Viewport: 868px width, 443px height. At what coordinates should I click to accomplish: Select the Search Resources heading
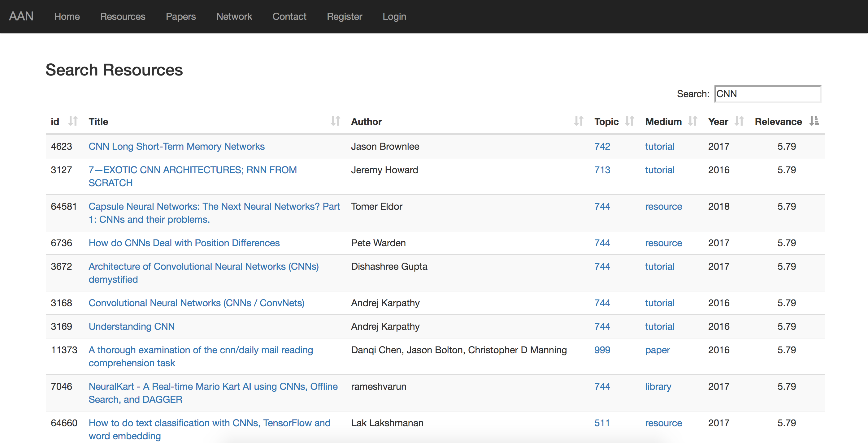coord(114,70)
